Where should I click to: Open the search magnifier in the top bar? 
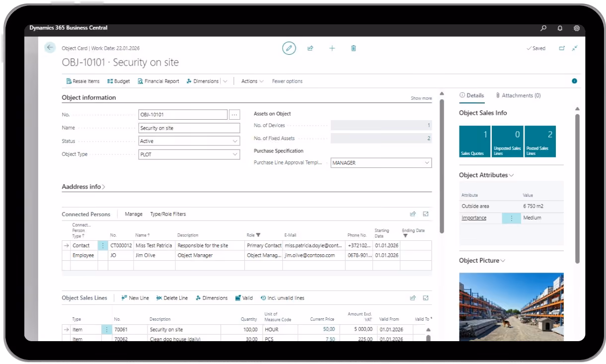544,28
